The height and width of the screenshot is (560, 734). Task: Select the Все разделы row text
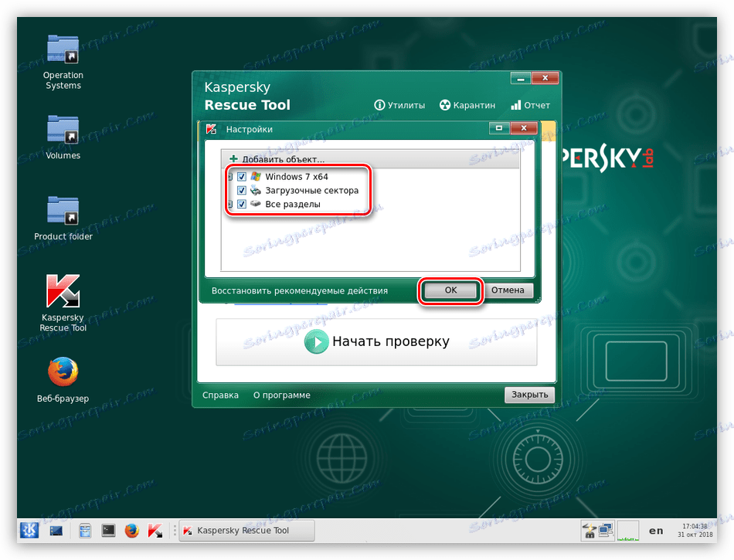tap(293, 204)
